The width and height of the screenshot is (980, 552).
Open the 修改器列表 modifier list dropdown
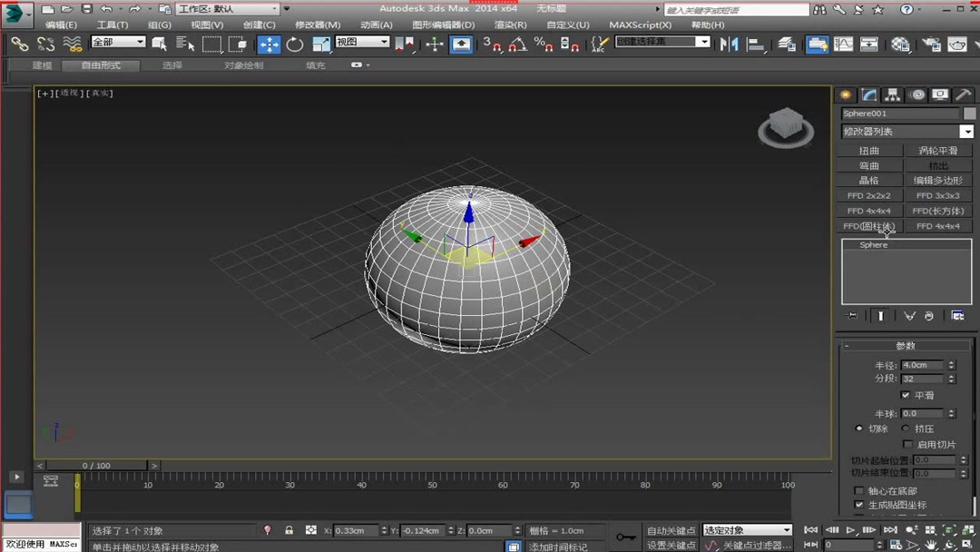(906, 131)
